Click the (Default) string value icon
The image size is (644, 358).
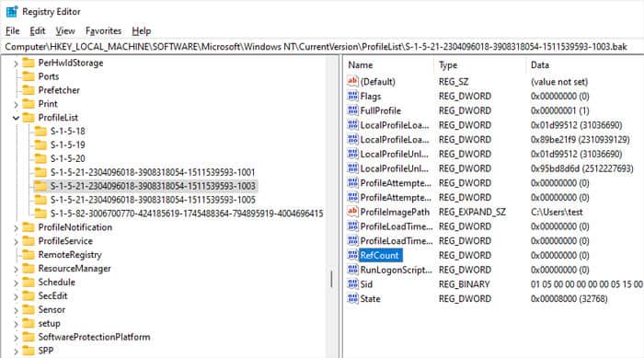pos(352,81)
